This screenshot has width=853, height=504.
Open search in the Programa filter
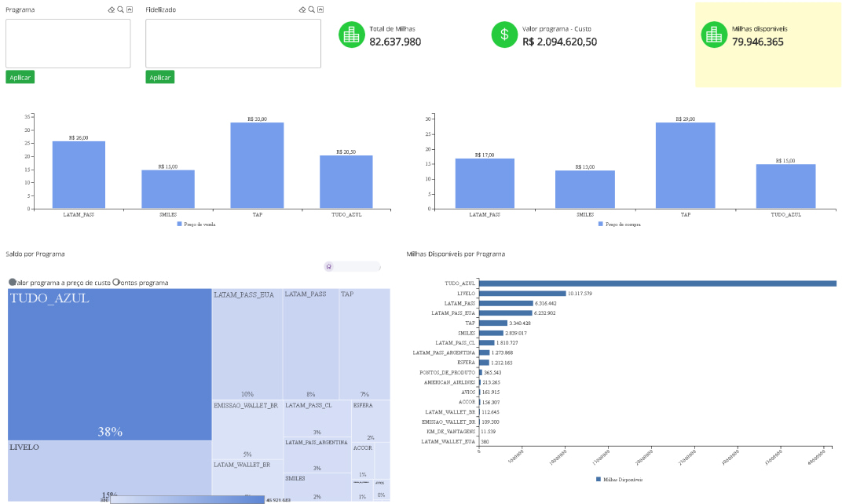tap(120, 9)
